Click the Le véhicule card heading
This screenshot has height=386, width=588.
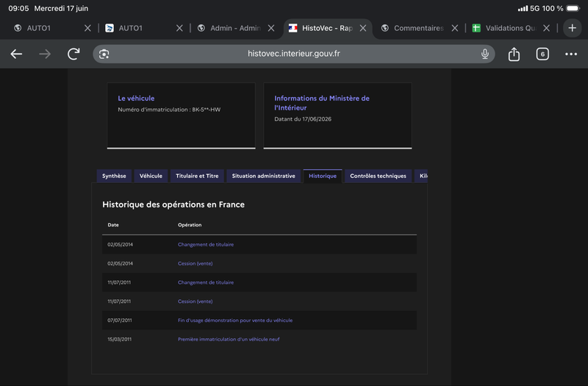coord(136,99)
